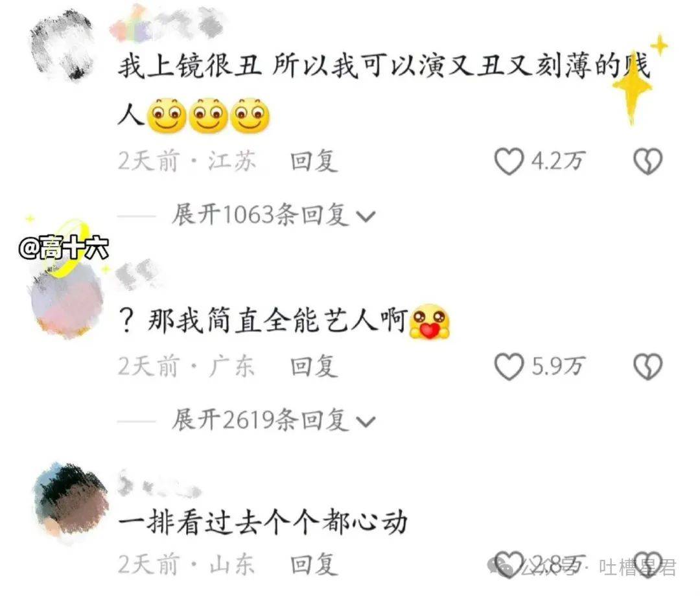Like the Shandong comment at the bottom
The image size is (700, 596).
click(x=509, y=564)
